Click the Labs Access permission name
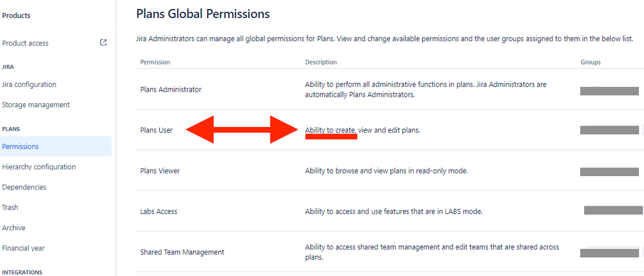This screenshot has width=644, height=276. (x=159, y=212)
